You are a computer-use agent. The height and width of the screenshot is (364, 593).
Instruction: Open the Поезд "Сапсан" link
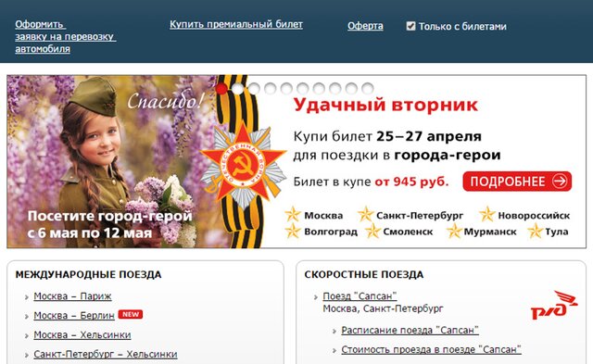pos(360,296)
